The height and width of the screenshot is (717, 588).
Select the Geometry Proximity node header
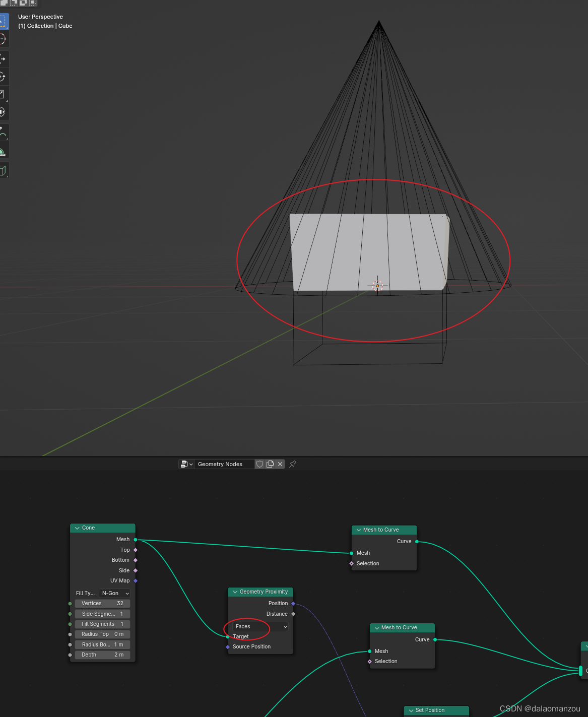pyautogui.click(x=260, y=592)
